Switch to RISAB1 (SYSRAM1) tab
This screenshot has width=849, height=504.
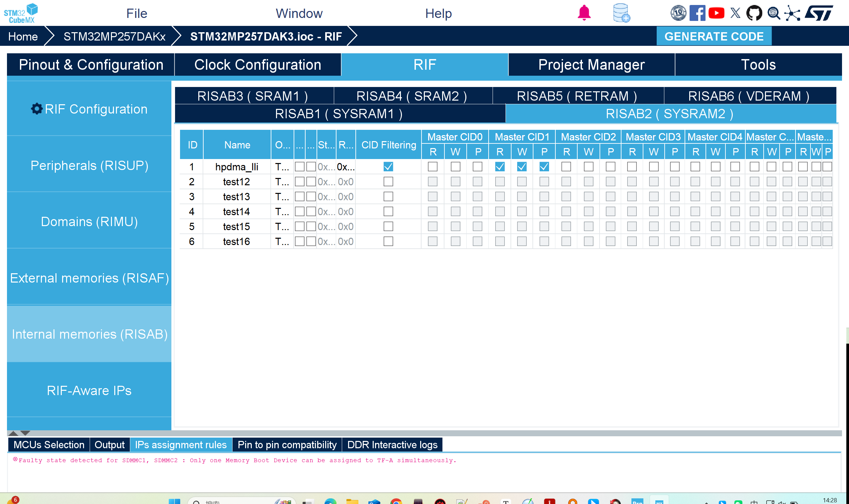(x=339, y=114)
